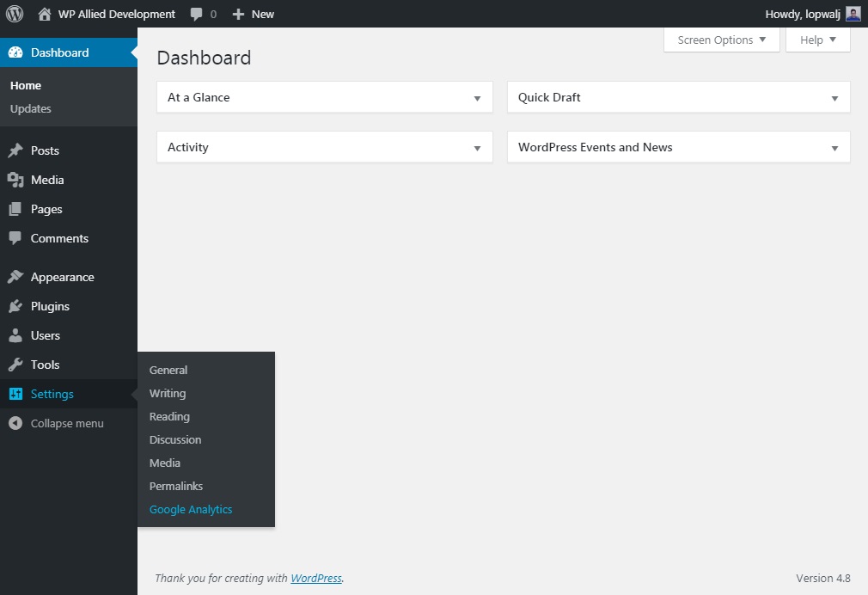868x595 pixels.
Task: Click the New label in admin bar
Action: click(x=263, y=15)
